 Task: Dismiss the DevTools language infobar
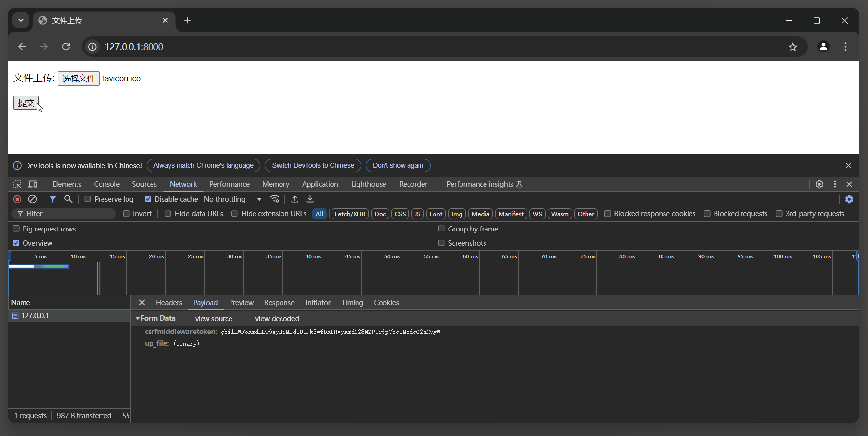(x=848, y=166)
